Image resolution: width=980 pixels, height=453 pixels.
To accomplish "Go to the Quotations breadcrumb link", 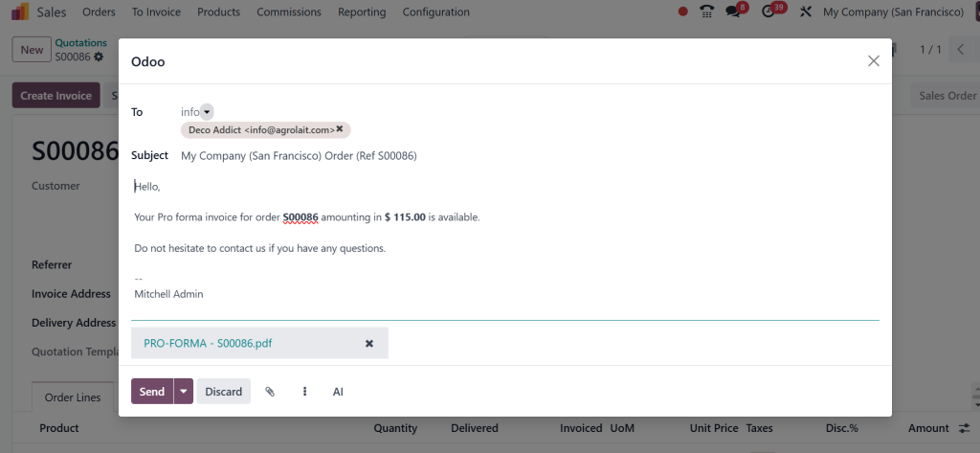I will (x=81, y=43).
